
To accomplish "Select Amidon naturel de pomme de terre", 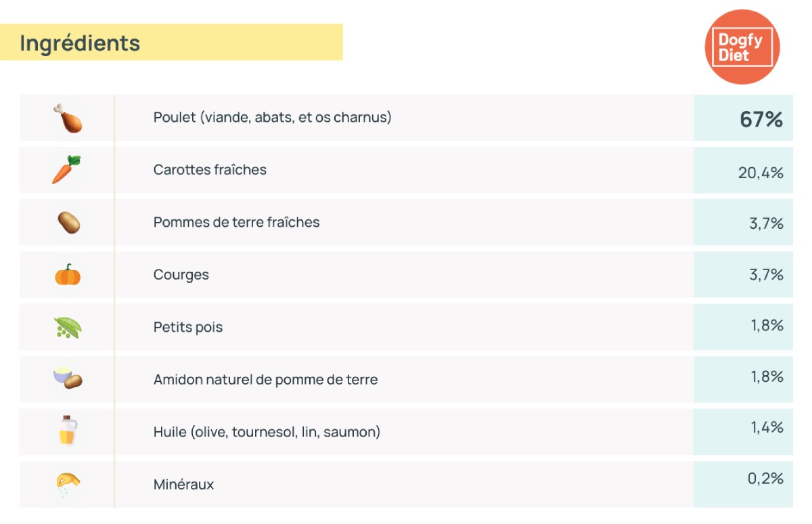I will (x=266, y=380).
